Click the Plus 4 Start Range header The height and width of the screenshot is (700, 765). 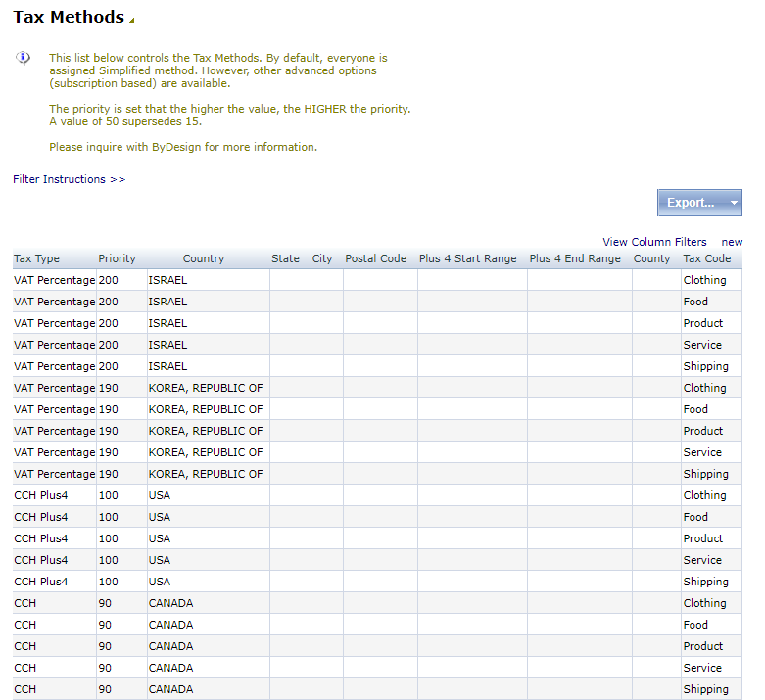(467, 258)
